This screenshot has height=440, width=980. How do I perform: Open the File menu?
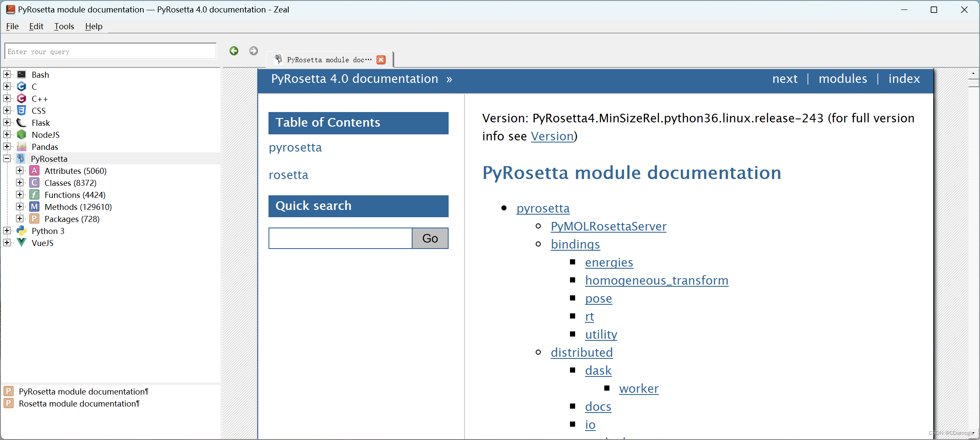[x=12, y=26]
